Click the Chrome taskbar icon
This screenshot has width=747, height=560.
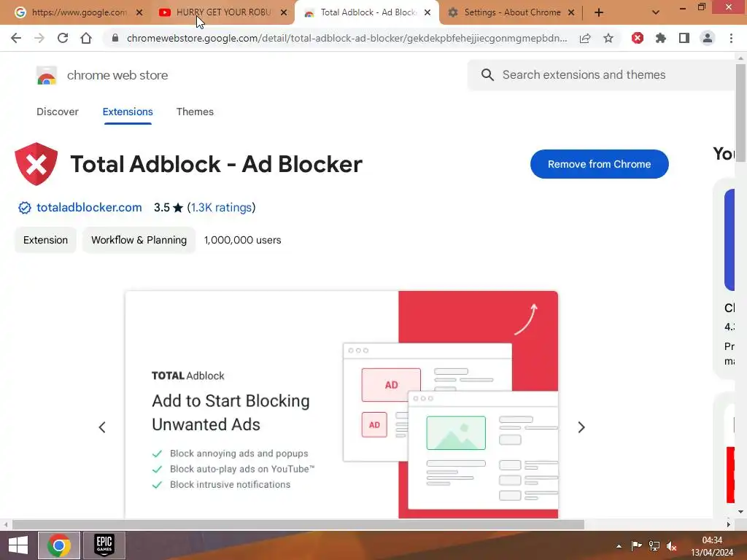(x=59, y=545)
